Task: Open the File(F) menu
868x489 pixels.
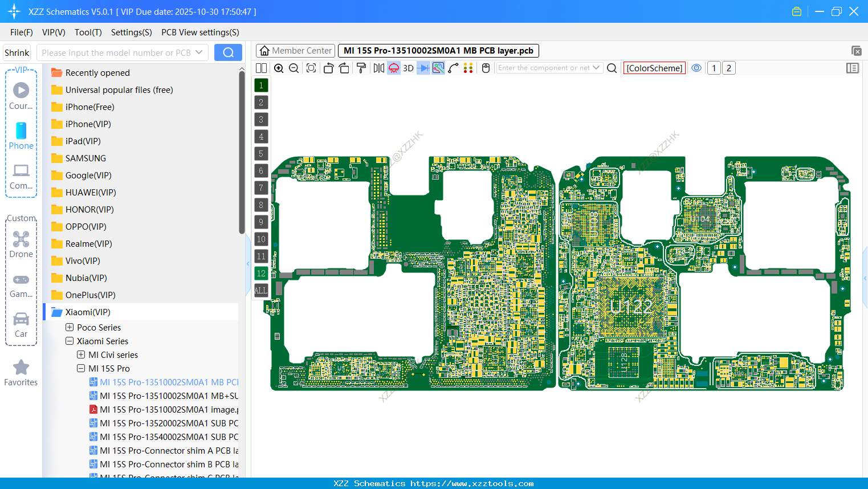Action: (22, 32)
